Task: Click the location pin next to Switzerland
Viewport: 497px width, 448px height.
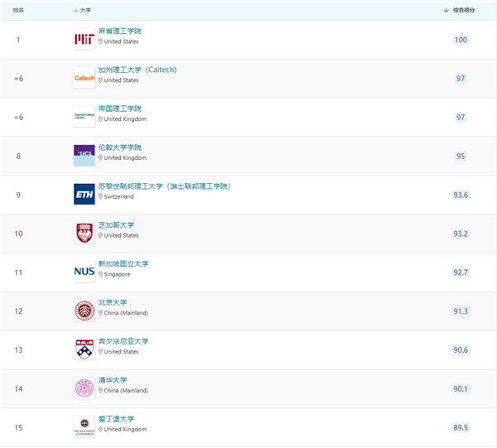Action: click(x=101, y=196)
